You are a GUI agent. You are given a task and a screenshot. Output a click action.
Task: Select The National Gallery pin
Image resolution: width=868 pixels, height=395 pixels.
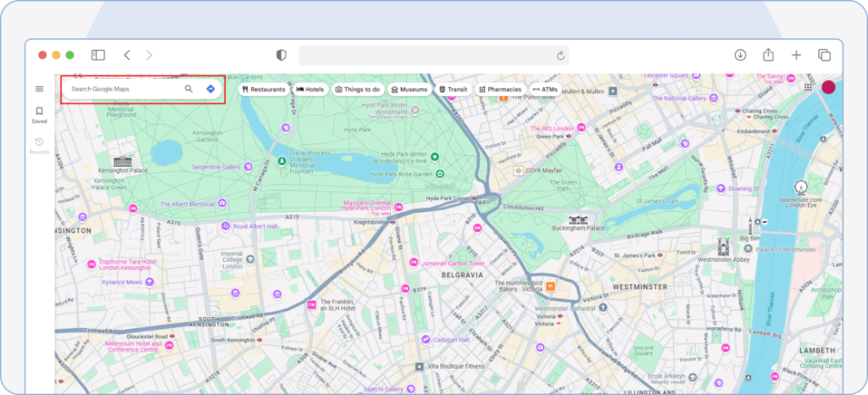tap(714, 98)
